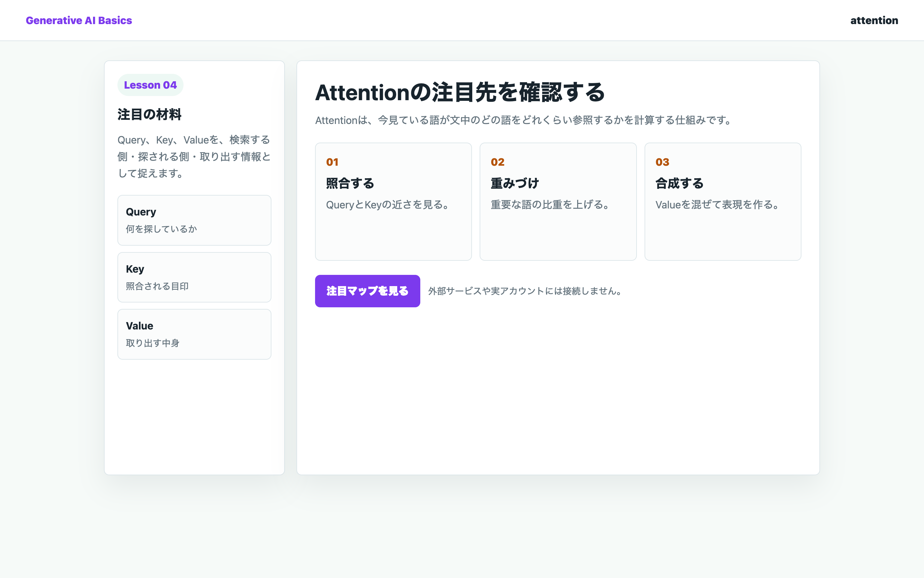
Task: Click the 注目マップを見る button
Action: pyautogui.click(x=367, y=291)
